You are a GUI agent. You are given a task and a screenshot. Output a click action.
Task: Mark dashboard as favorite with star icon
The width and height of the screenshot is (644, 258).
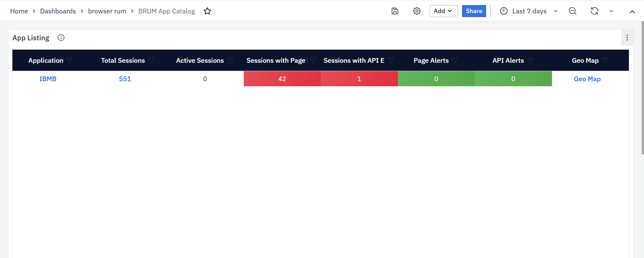click(208, 11)
